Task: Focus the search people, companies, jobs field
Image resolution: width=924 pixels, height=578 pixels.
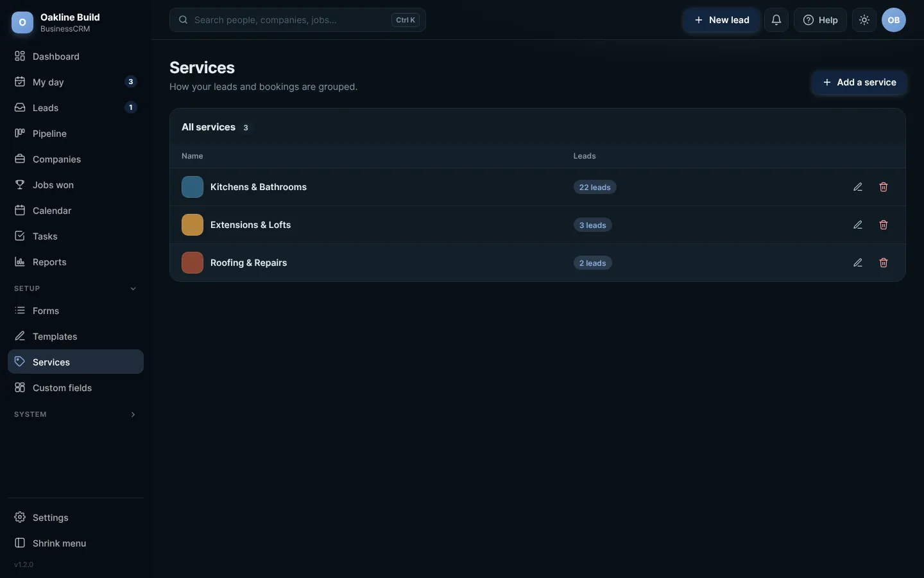Action: click(x=298, y=20)
